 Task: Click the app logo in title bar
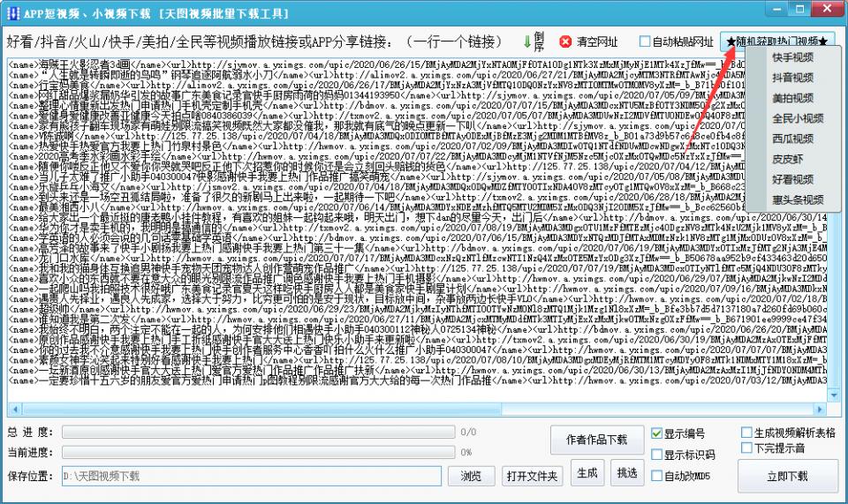13,13
